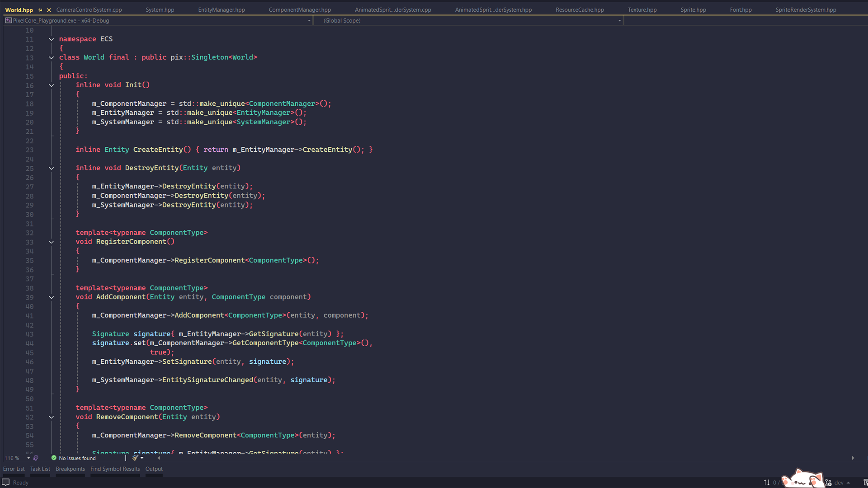Image resolution: width=868 pixels, height=488 pixels.
Task: Click GetComponentType on line 44
Action: pos(265,343)
